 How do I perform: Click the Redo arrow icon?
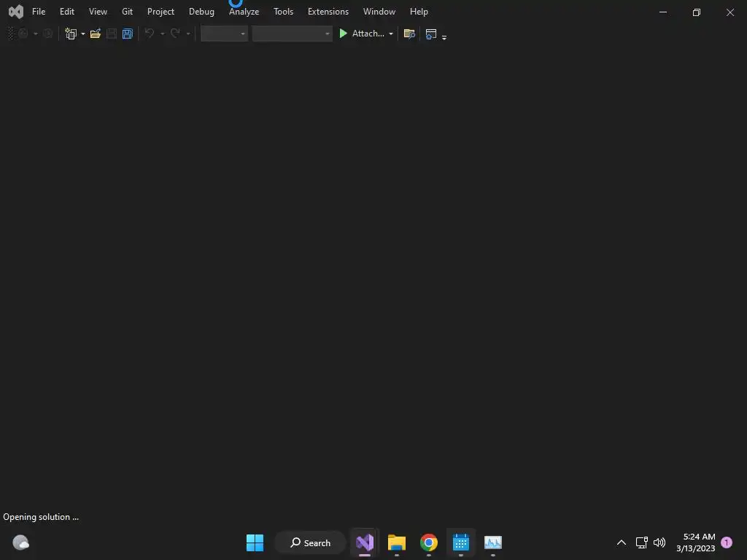175,34
